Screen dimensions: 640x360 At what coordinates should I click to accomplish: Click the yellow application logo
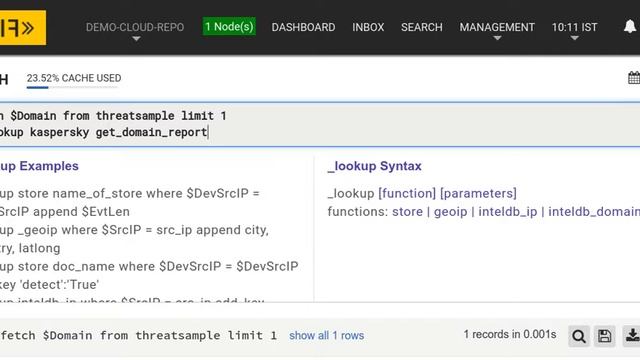click(x=22, y=27)
